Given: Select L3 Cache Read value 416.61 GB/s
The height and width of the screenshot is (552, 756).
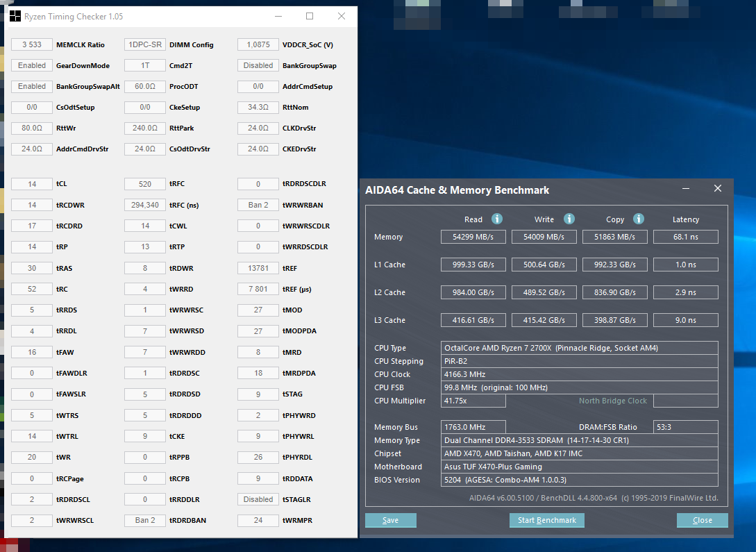Looking at the screenshot, I should pyautogui.click(x=473, y=320).
